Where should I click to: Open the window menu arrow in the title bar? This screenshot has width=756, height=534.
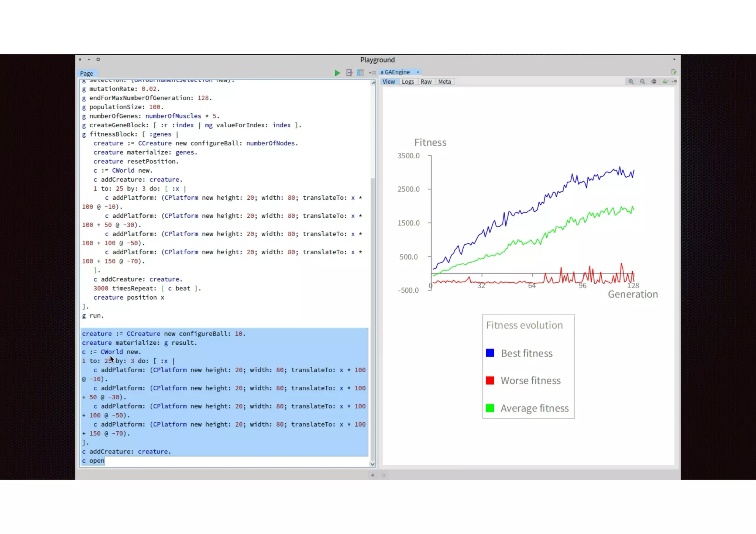click(674, 59)
